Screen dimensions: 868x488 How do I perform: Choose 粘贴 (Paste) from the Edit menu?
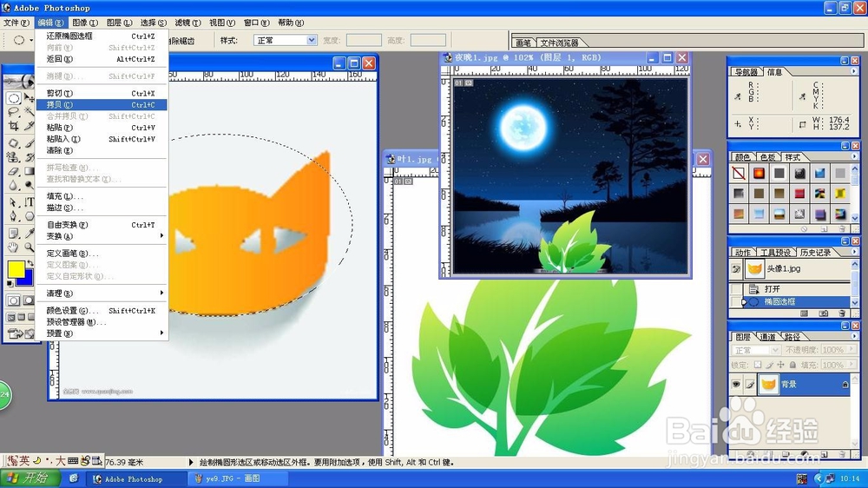[102, 128]
